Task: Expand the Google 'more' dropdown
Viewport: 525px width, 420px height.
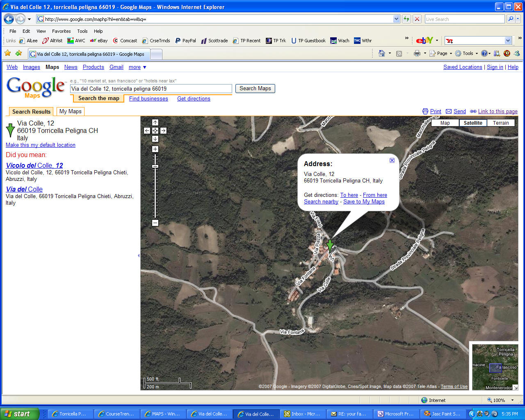Action: [x=137, y=67]
